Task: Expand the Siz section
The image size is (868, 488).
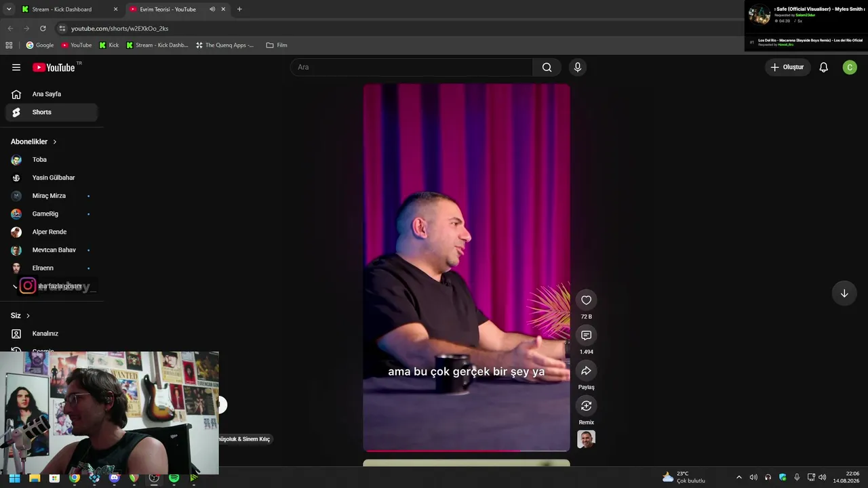Action: (x=20, y=316)
